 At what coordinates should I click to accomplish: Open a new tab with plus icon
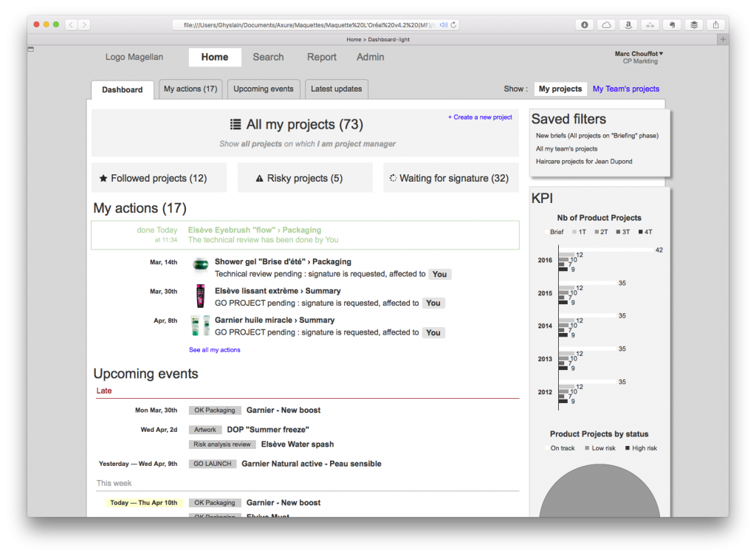click(x=723, y=39)
